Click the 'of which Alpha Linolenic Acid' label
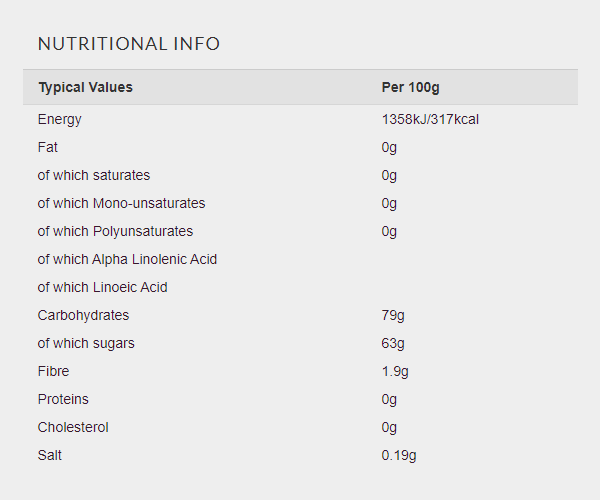The height and width of the screenshot is (500, 600). click(127, 259)
